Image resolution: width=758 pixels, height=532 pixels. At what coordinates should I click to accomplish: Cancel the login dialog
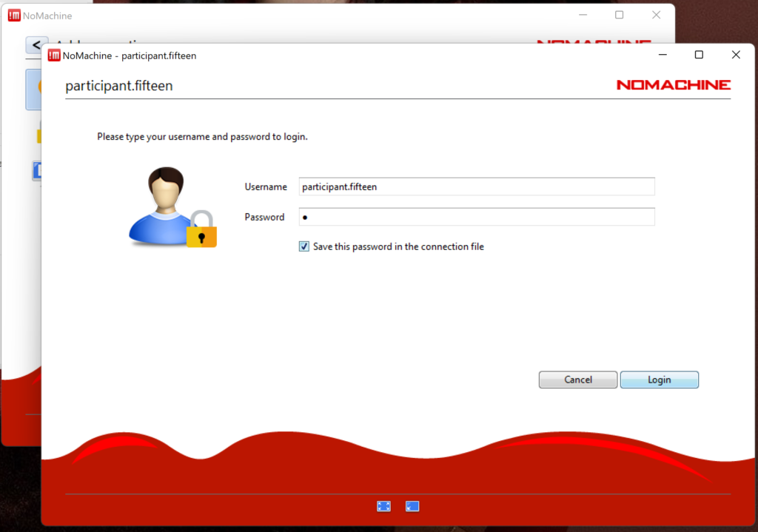coord(577,380)
